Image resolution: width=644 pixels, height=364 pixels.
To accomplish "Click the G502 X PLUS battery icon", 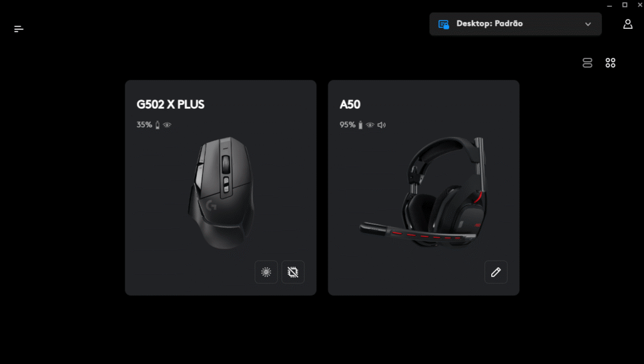I will pyautogui.click(x=157, y=125).
